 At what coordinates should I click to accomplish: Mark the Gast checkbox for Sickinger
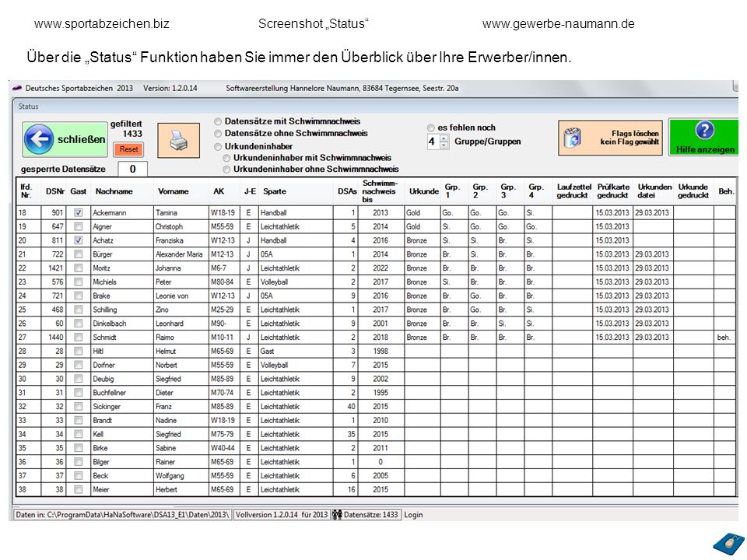click(x=78, y=406)
